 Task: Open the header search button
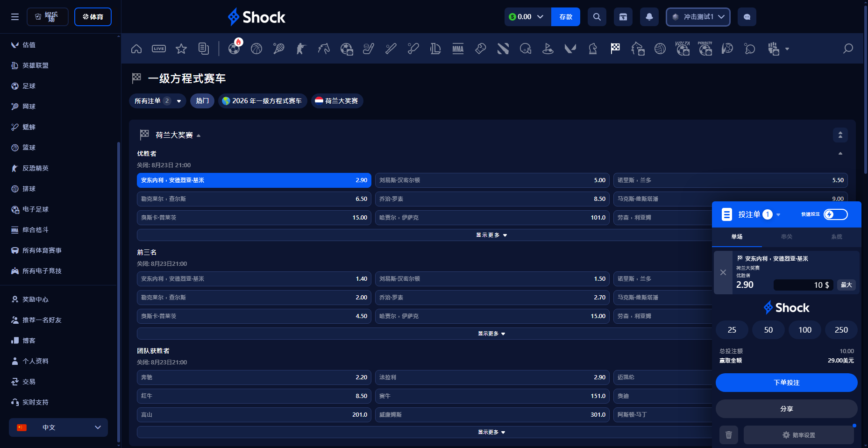click(x=597, y=17)
